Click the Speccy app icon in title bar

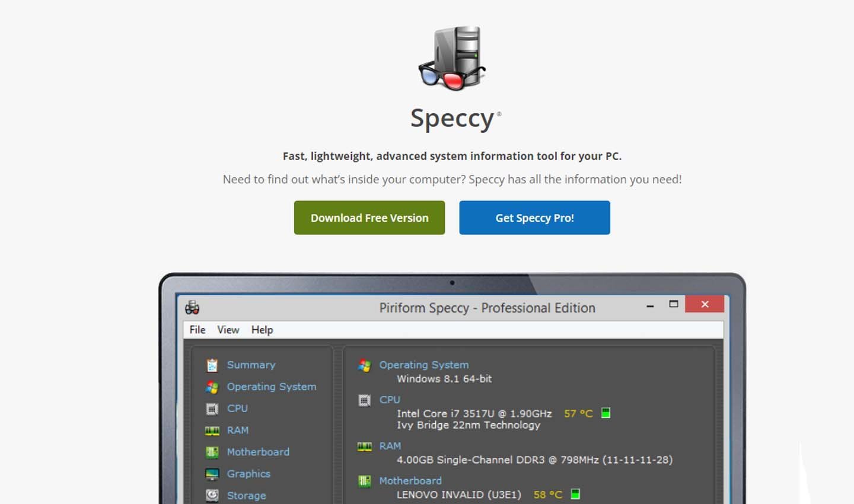(x=192, y=308)
